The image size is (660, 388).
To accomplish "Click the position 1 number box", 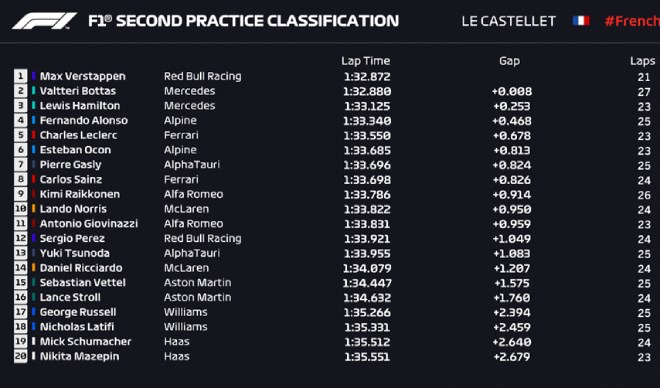I will (x=20, y=76).
